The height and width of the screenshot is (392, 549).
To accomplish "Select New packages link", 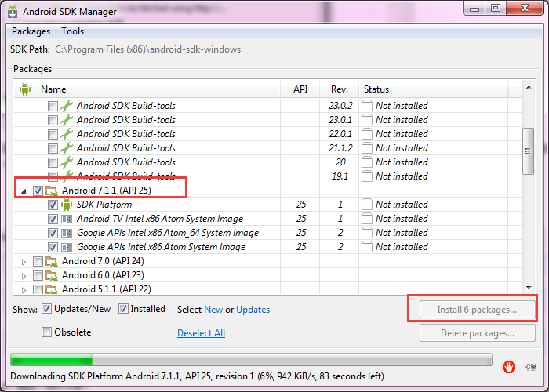I will click(213, 310).
